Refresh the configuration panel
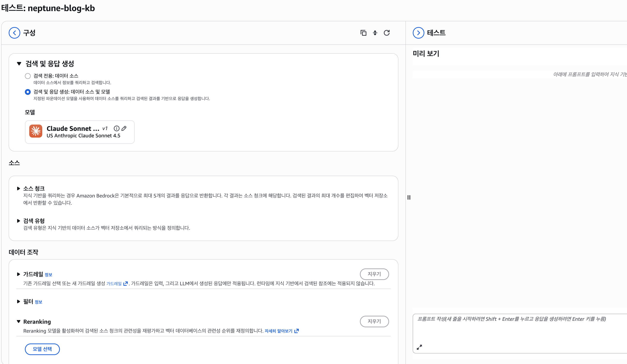Screen dimensions: 627x364 pyautogui.click(x=387, y=33)
